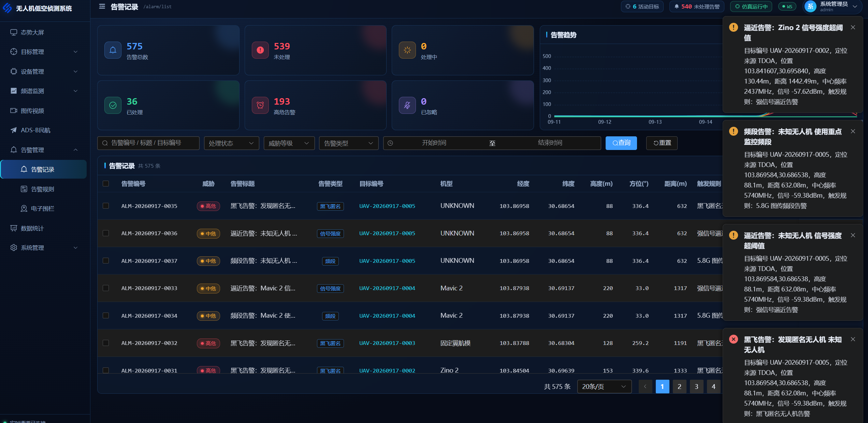The image size is (868, 423).
Task: Expand the 目标管理 menu
Action: point(45,52)
